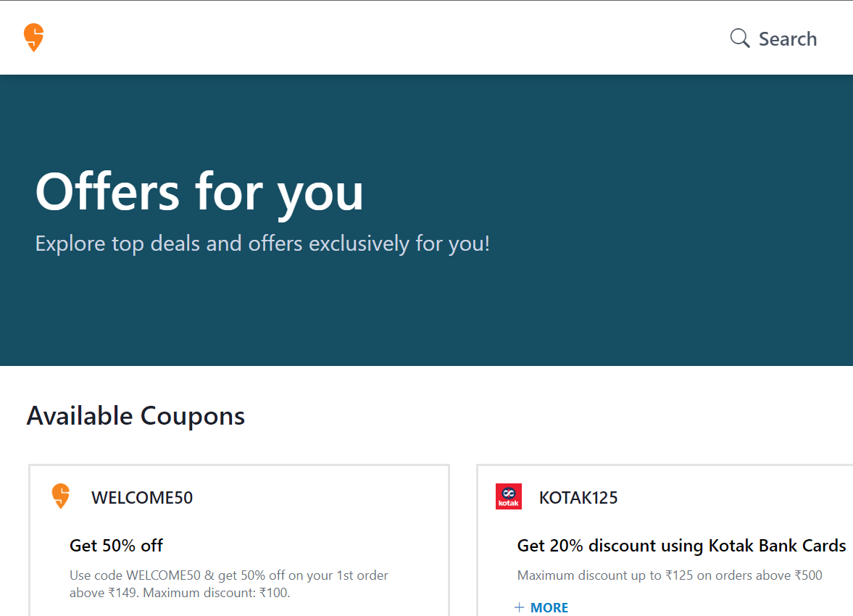Open the WELCOME50 coupon card
The width and height of the screenshot is (853, 616).
pos(239,541)
